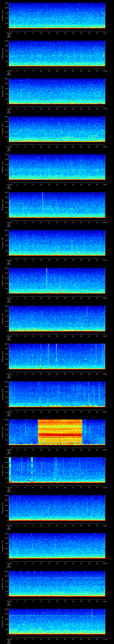
Task: Click the 15:00 end label of the top panel
Action: tap(105, 33)
